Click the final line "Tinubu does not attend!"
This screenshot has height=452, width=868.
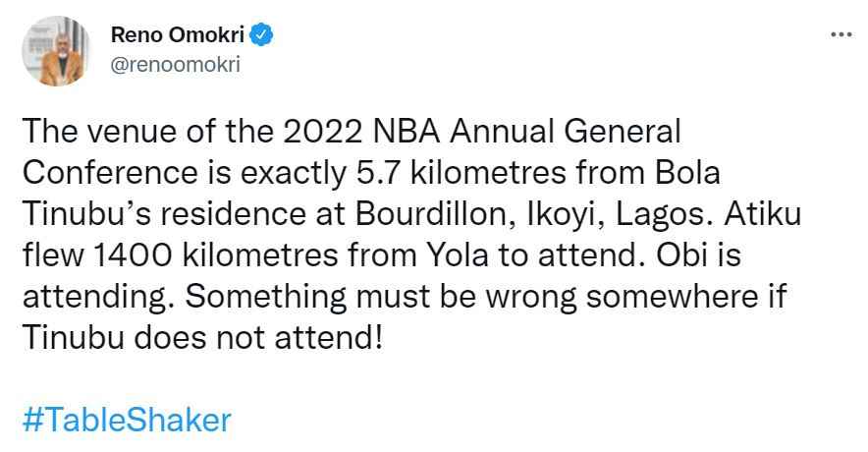[x=202, y=338]
